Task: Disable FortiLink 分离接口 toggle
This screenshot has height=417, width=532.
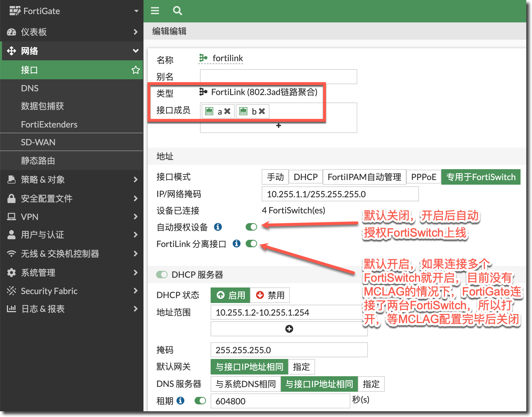Action: click(251, 244)
